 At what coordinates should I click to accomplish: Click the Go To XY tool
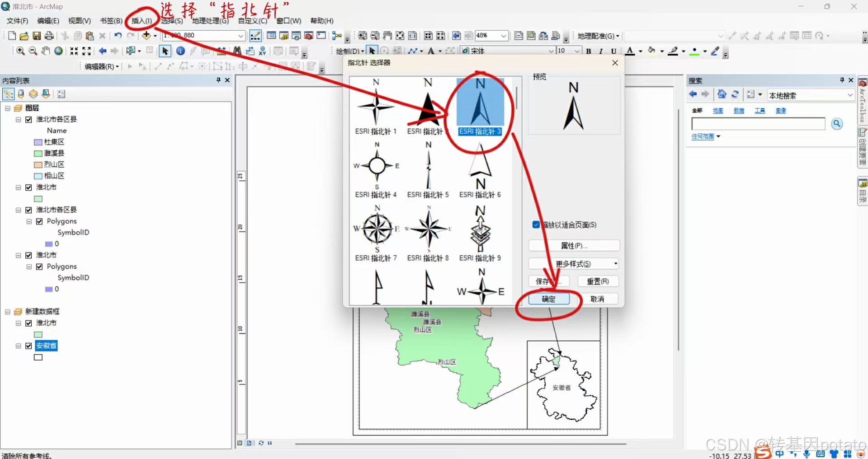262,51
